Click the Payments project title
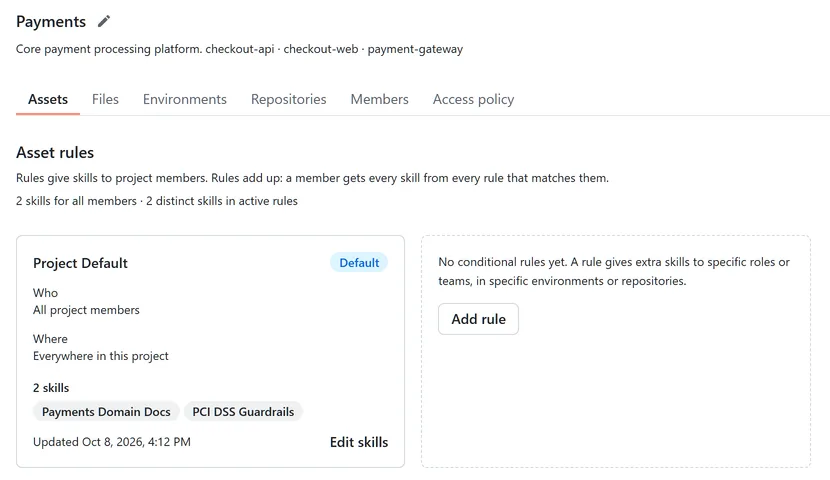The image size is (830, 480). point(51,22)
